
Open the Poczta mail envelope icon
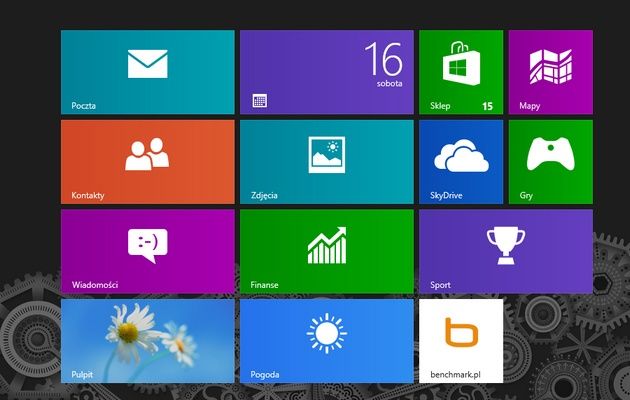click(x=147, y=64)
